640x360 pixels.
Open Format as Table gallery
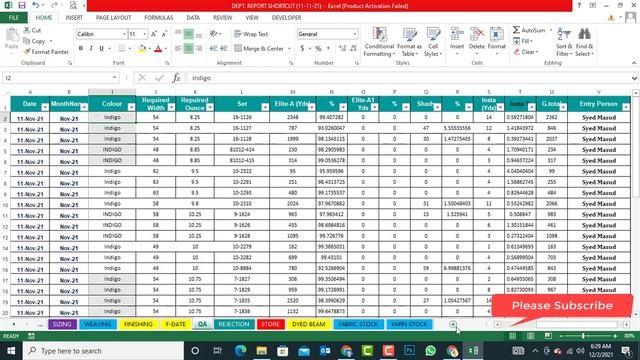tap(409, 42)
